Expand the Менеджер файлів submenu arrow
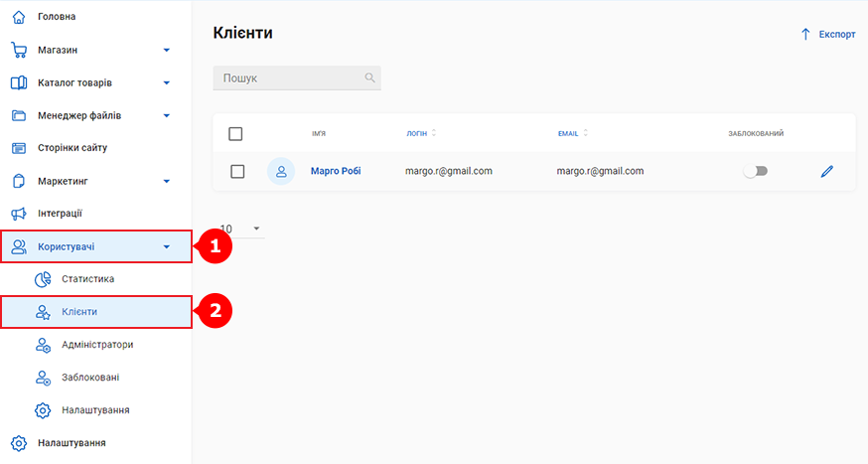The width and height of the screenshot is (868, 464). (x=167, y=115)
